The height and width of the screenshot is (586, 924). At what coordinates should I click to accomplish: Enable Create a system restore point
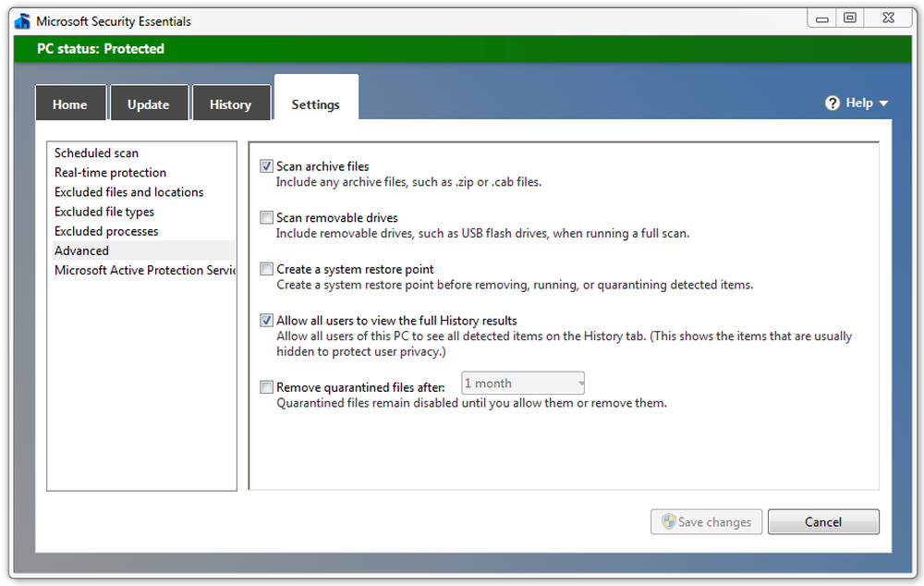266,269
